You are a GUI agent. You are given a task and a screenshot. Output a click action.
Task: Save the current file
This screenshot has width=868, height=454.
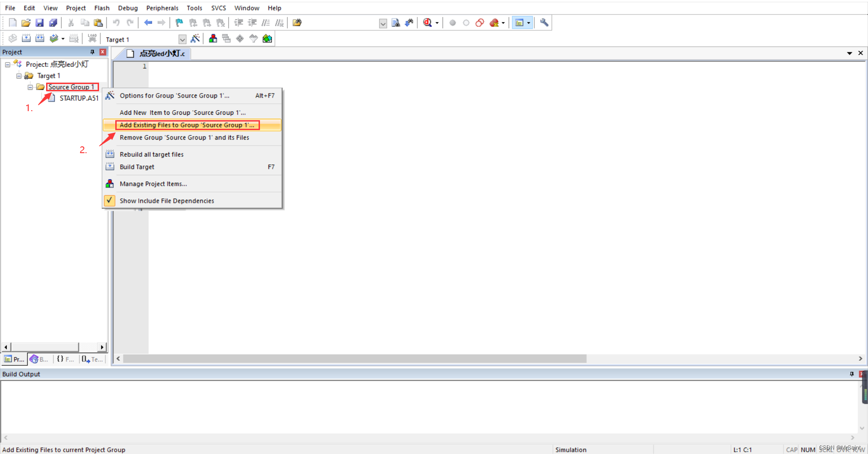tap(40, 23)
